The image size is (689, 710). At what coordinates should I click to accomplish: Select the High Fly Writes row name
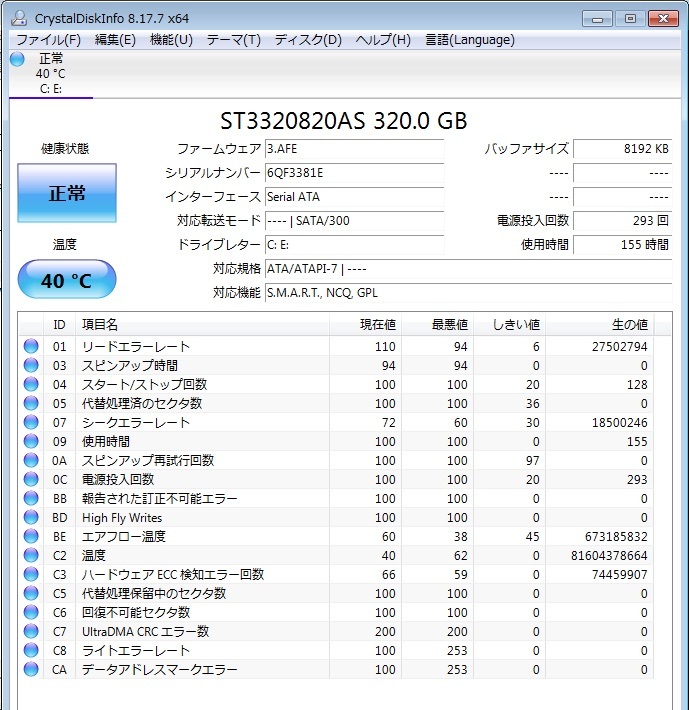[x=122, y=518]
